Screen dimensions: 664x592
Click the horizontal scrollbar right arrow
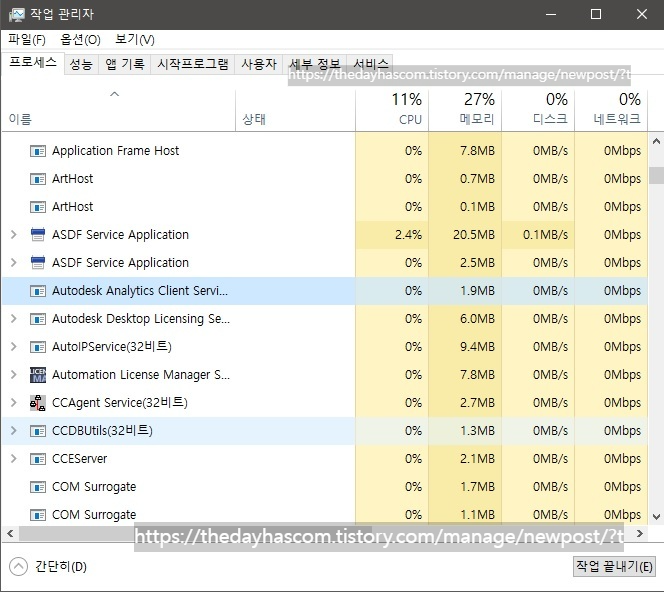coord(640,534)
